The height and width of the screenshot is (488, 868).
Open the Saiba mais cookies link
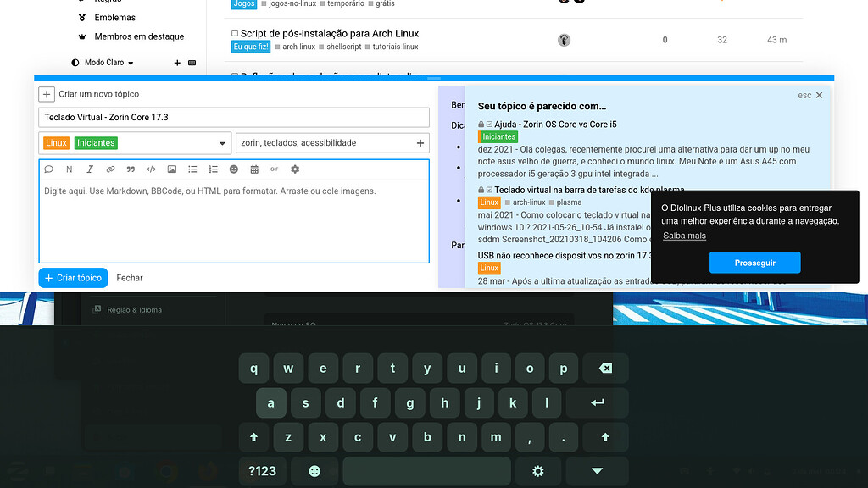(x=684, y=236)
